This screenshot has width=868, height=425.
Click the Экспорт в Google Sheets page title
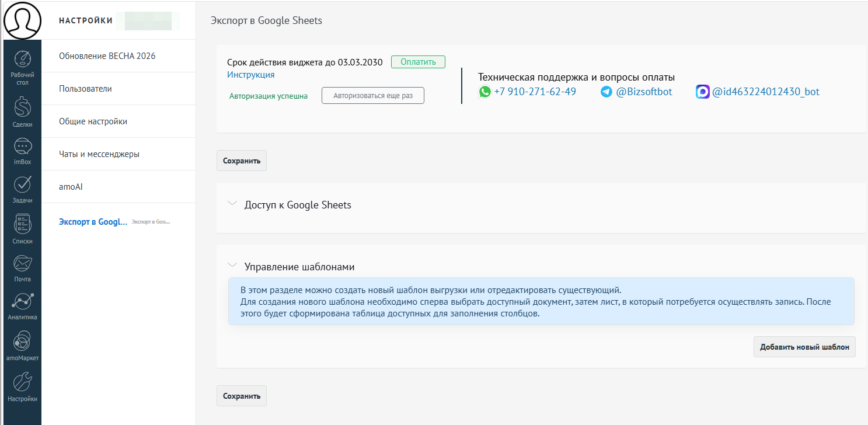[266, 20]
